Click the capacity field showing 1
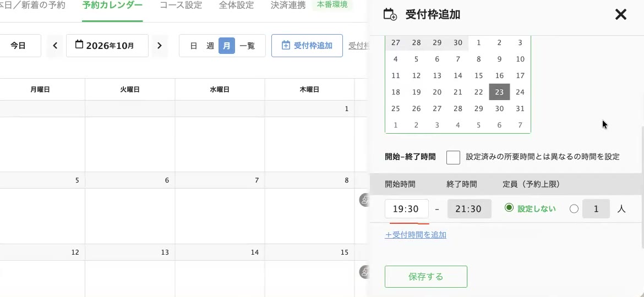The width and height of the screenshot is (644, 297). tap(596, 209)
